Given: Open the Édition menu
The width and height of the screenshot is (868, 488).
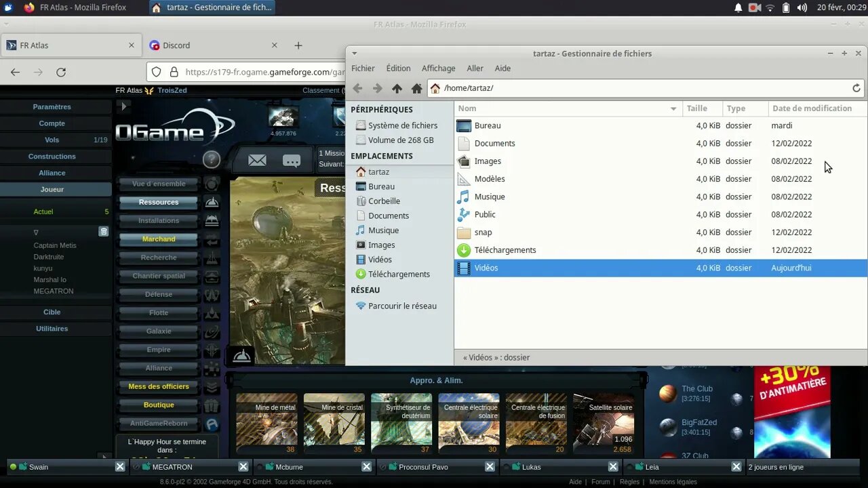Looking at the screenshot, I should click(398, 68).
